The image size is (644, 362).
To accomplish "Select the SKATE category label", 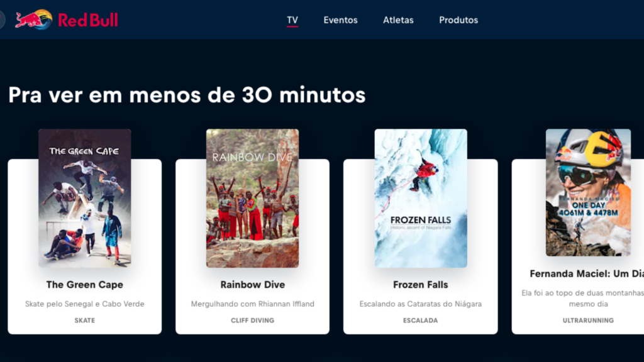I will tap(85, 321).
